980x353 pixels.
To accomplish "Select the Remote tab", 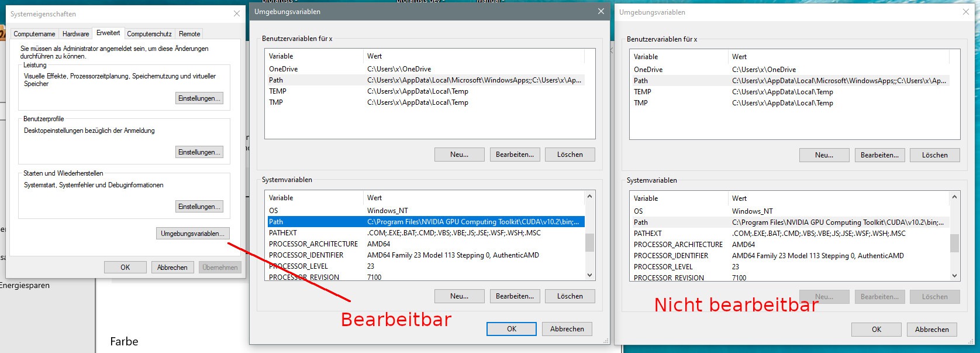I will coord(189,34).
